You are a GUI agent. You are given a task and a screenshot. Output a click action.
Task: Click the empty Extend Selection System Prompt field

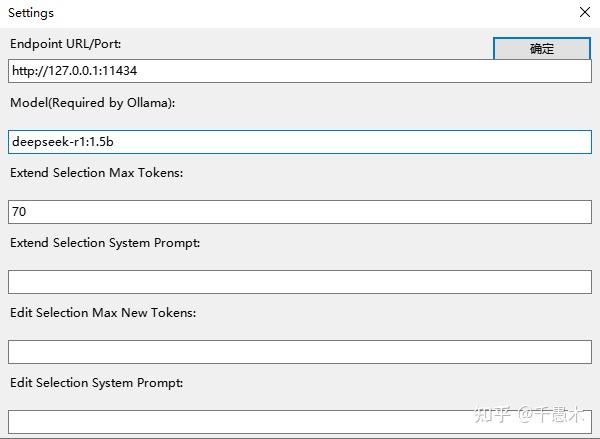300,282
